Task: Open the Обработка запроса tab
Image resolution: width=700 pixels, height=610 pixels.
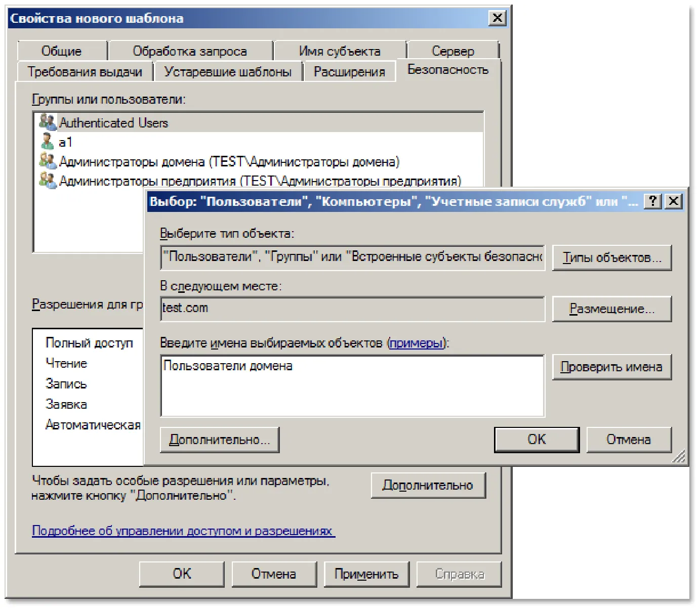Action: pyautogui.click(x=190, y=51)
